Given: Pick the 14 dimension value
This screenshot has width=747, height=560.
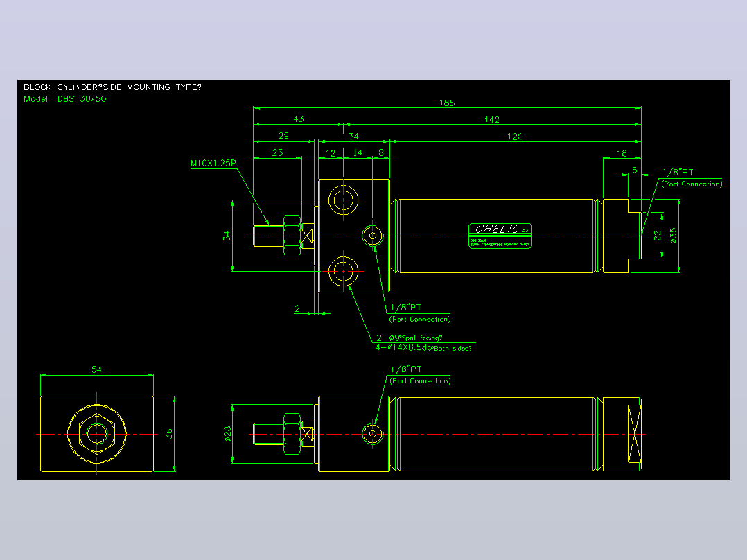Looking at the screenshot, I should pyautogui.click(x=358, y=152).
